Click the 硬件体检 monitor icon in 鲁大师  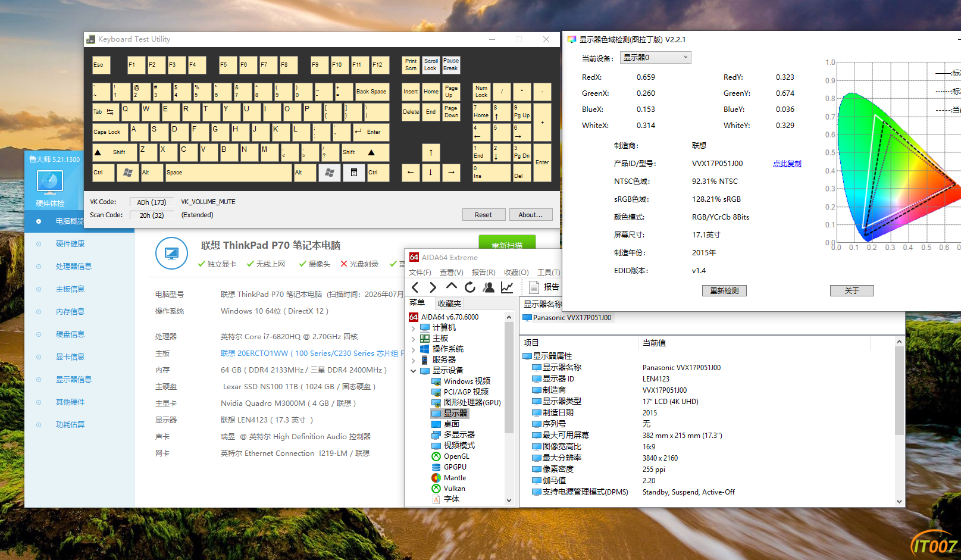(50, 183)
